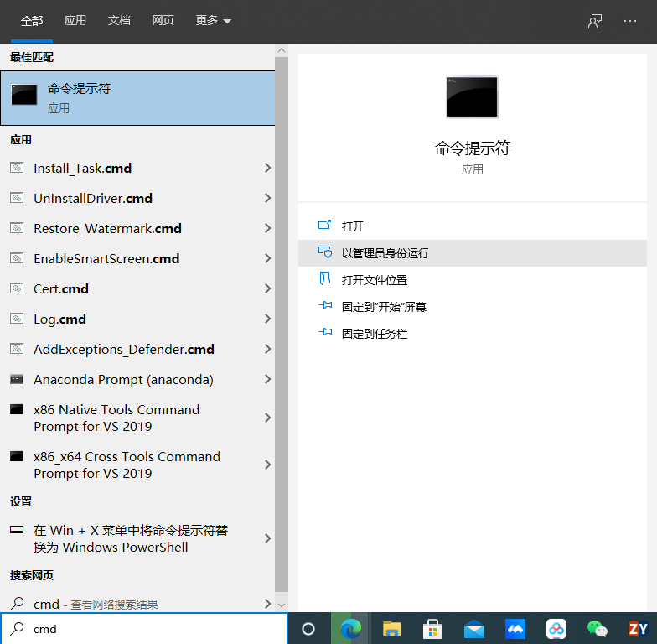Expand options for Log.cmd
Viewport: 657px width, 644px height.
[267, 319]
